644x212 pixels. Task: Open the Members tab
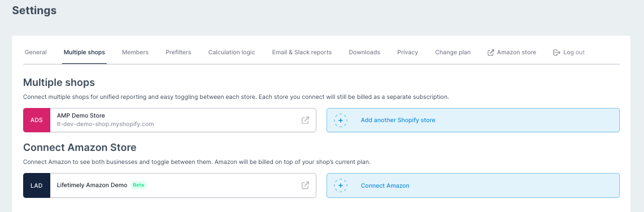click(x=135, y=52)
